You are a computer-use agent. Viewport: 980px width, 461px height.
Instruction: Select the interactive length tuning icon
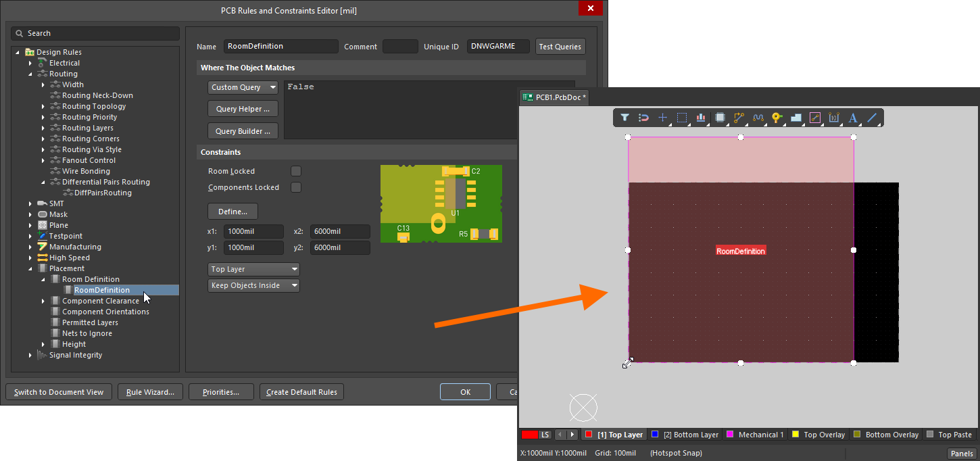(x=758, y=118)
